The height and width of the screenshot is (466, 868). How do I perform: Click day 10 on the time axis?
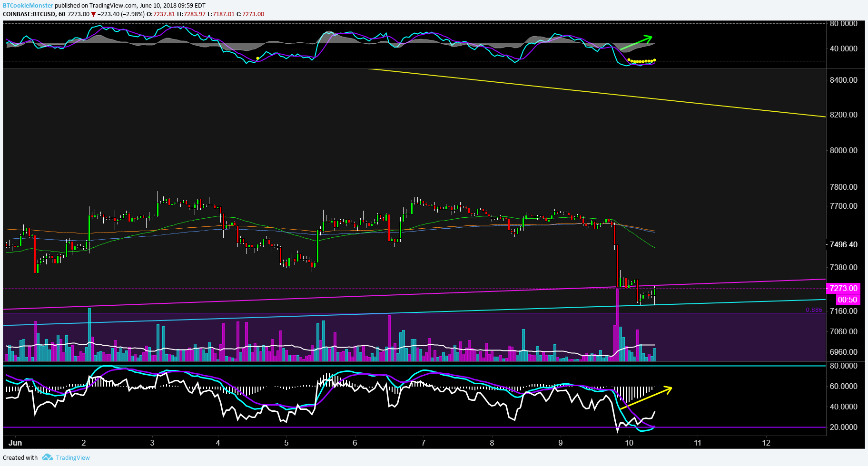(x=629, y=443)
